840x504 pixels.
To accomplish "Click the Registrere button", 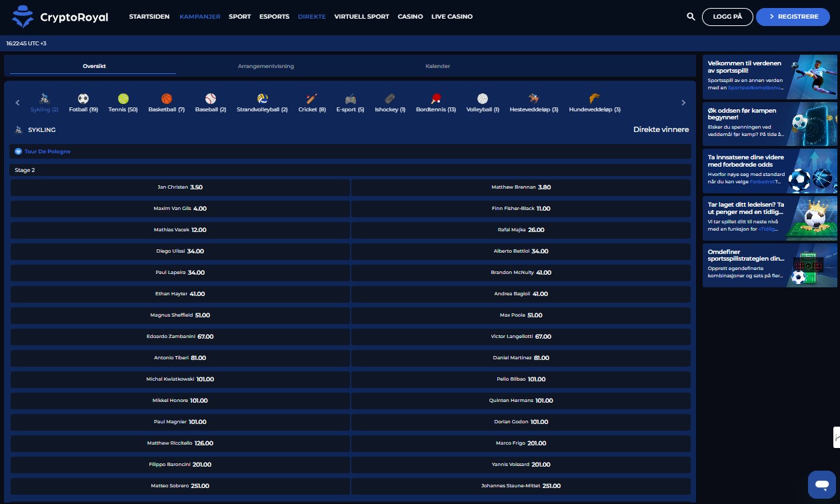I will tap(793, 17).
